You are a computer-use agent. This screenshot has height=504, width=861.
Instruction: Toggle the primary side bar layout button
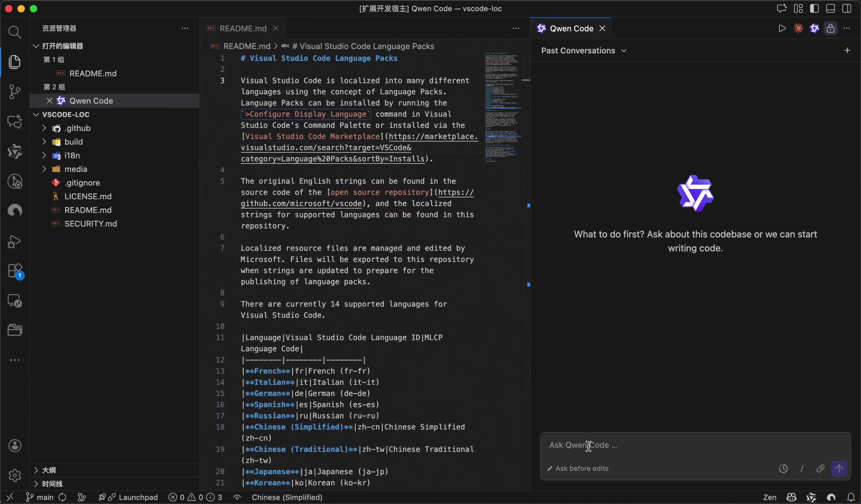(x=814, y=9)
